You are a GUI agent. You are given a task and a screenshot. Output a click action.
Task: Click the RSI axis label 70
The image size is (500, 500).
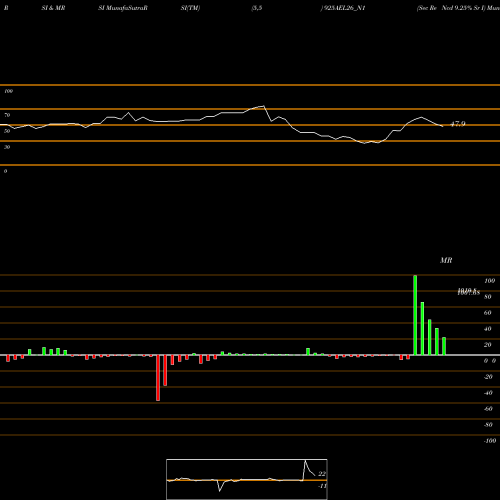[x=7, y=115]
